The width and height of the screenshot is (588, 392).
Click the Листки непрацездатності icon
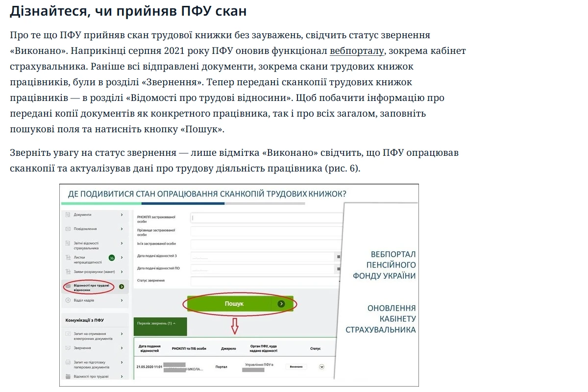(x=68, y=257)
